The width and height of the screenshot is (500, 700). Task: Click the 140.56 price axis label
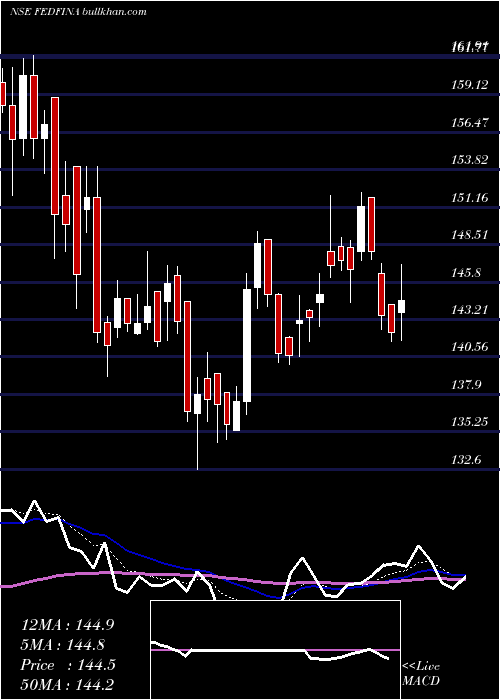pos(470,347)
